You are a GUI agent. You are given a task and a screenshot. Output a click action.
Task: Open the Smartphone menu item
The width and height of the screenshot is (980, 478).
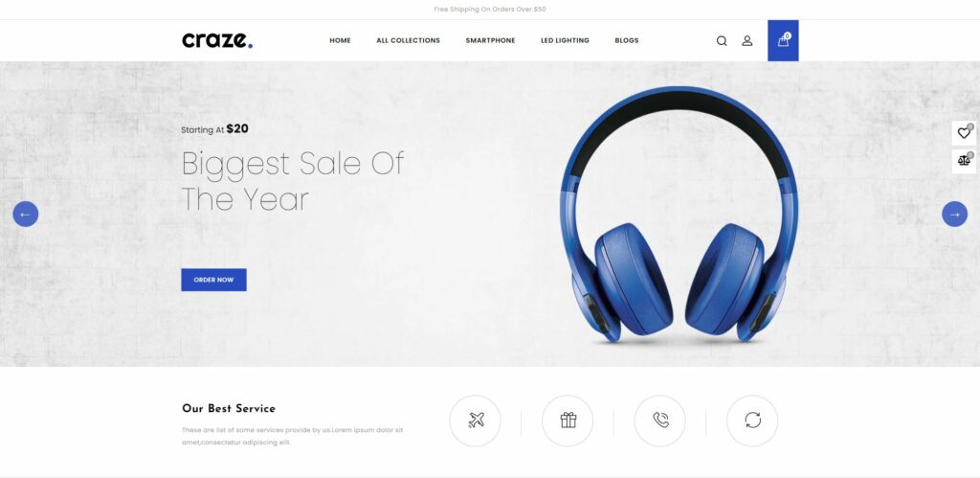pyautogui.click(x=491, y=40)
